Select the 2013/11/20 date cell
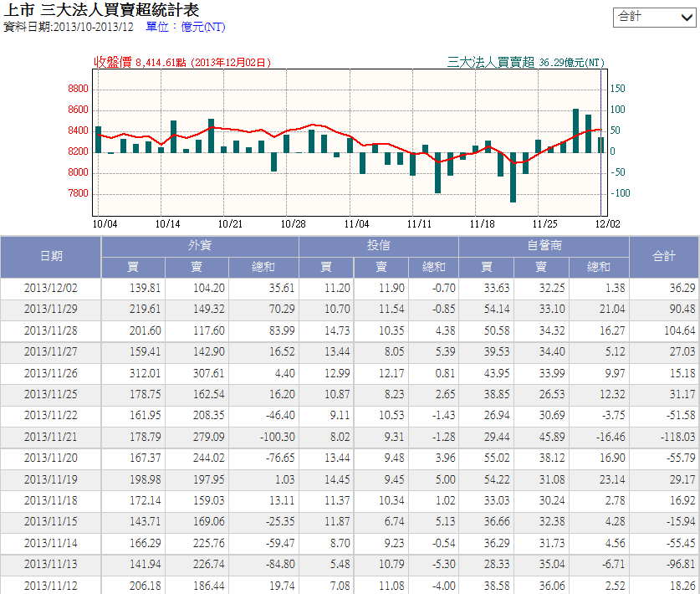Viewport: 700px width, 594px height. [x=51, y=458]
